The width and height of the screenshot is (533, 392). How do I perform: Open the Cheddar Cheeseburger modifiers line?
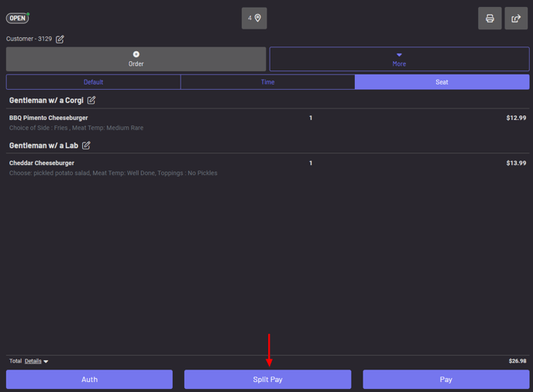click(113, 174)
